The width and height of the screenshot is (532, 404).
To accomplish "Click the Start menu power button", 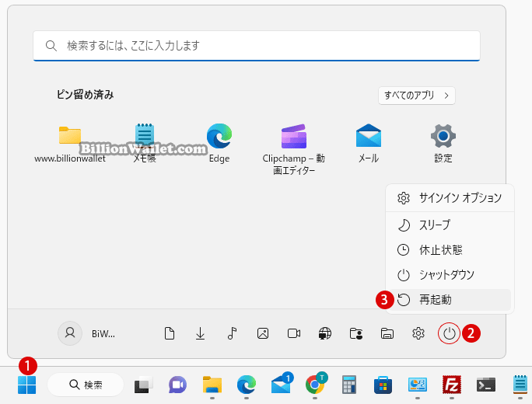I will coord(450,333).
